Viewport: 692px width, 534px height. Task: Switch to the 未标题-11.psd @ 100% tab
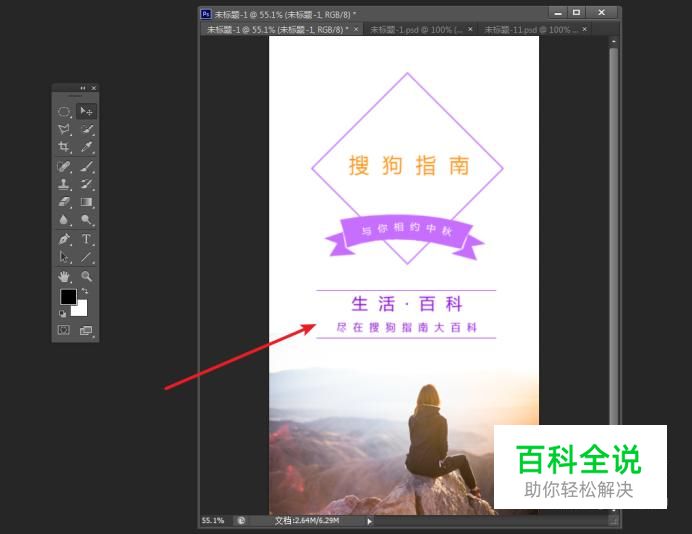point(531,30)
